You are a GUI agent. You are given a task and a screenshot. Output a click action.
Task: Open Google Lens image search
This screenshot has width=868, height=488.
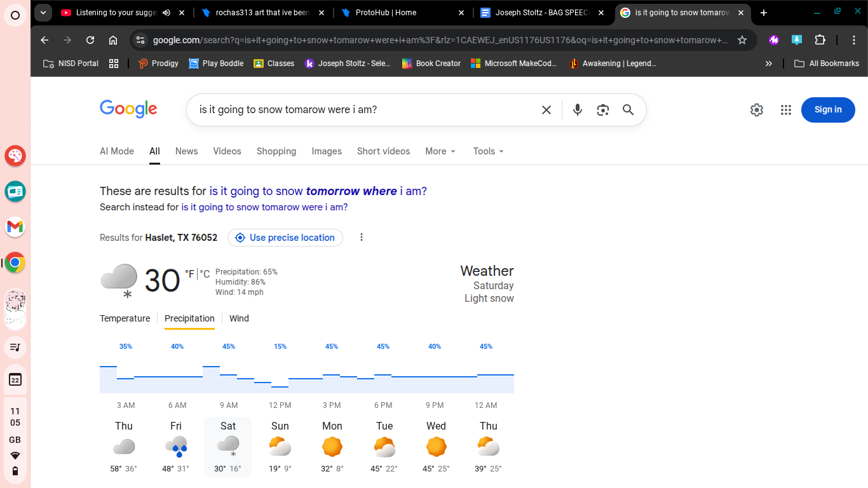click(x=602, y=110)
